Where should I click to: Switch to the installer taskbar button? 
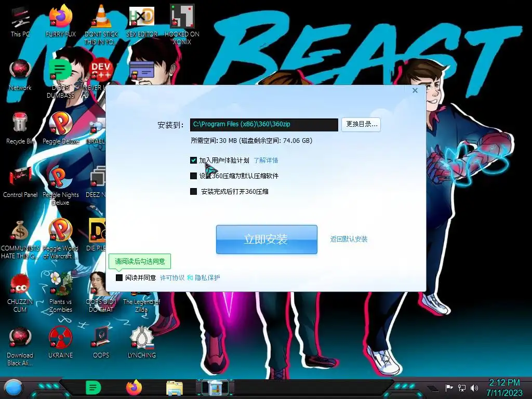(215, 388)
